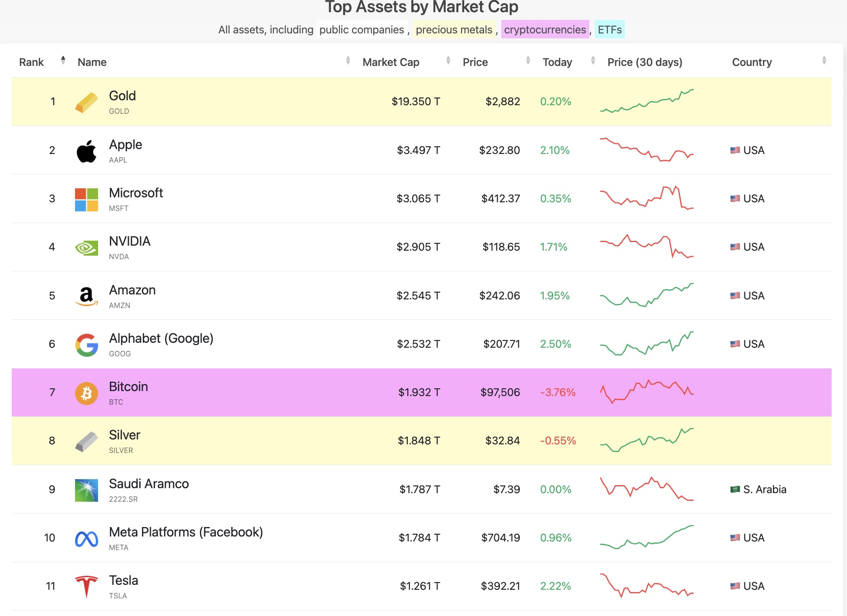This screenshot has height=616, width=847.
Task: Sort table by Country arrows
Action: click(824, 60)
